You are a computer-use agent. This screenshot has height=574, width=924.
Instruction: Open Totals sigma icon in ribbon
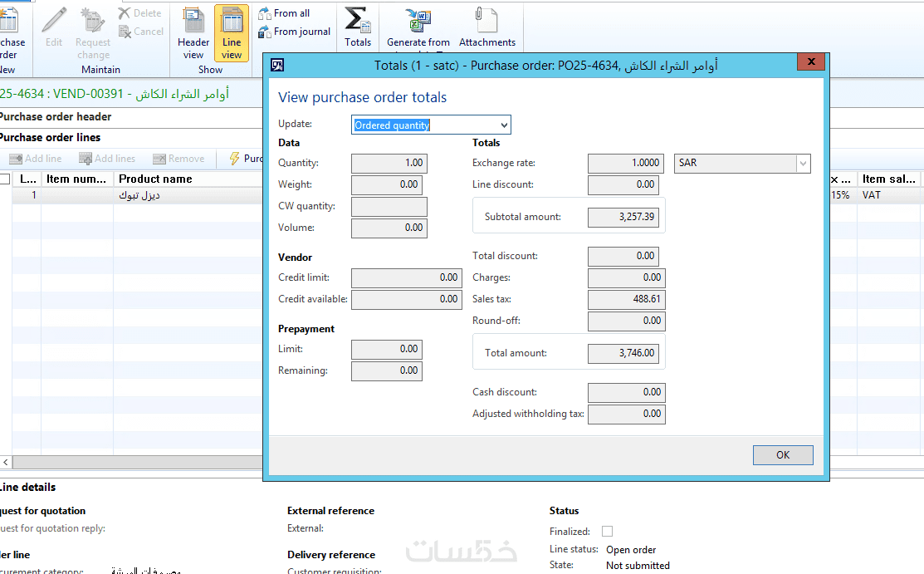click(358, 19)
